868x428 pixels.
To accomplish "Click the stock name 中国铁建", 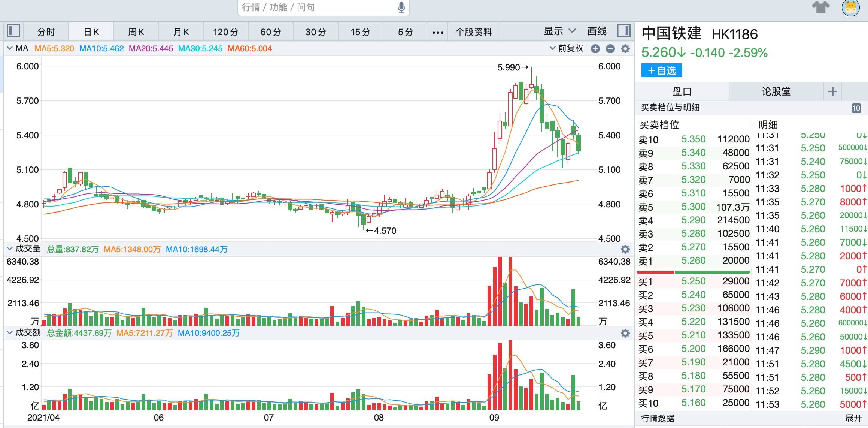I will click(671, 33).
